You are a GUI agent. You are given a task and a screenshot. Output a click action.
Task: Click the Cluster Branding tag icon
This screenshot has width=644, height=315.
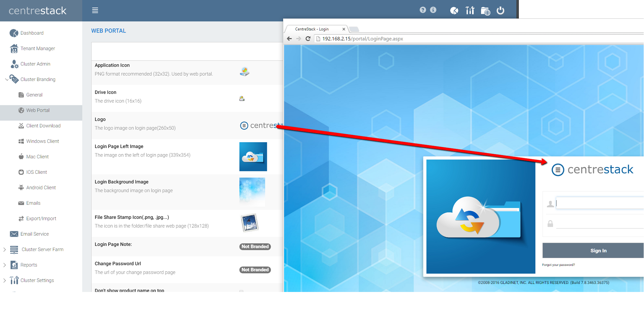[x=14, y=79]
